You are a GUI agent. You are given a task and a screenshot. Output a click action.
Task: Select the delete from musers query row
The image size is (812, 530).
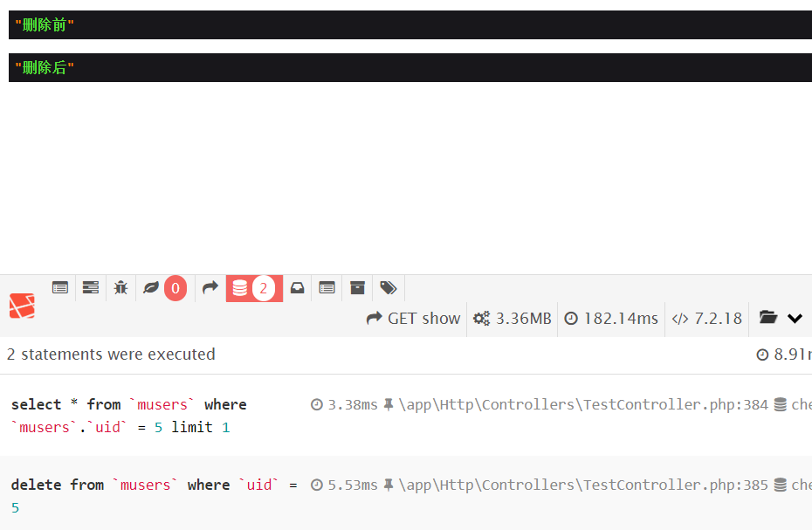pyautogui.click(x=406, y=493)
